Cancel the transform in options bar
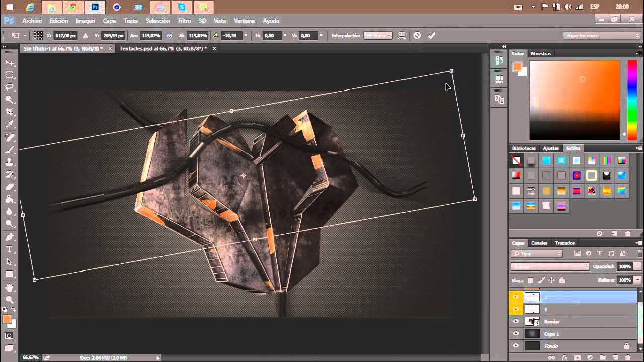The width and height of the screenshot is (644, 362). point(417,36)
